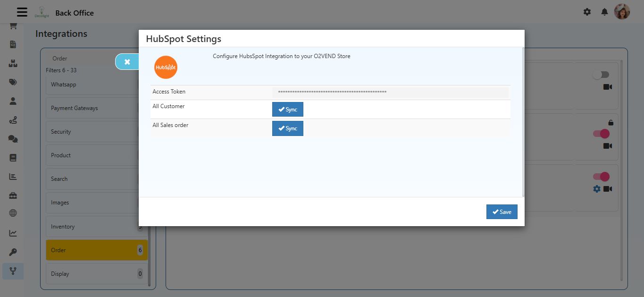Open the gear settings icon in top bar

click(587, 12)
